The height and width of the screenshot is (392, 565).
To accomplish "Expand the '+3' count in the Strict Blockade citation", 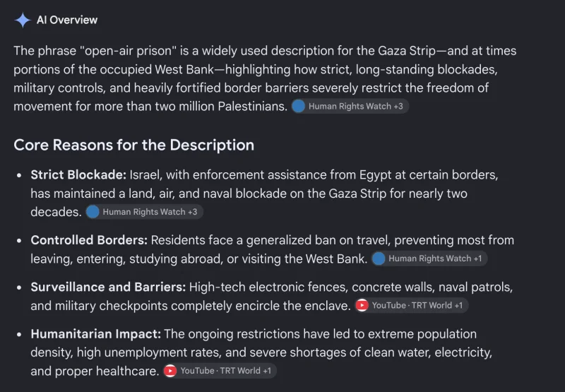I will pos(192,212).
